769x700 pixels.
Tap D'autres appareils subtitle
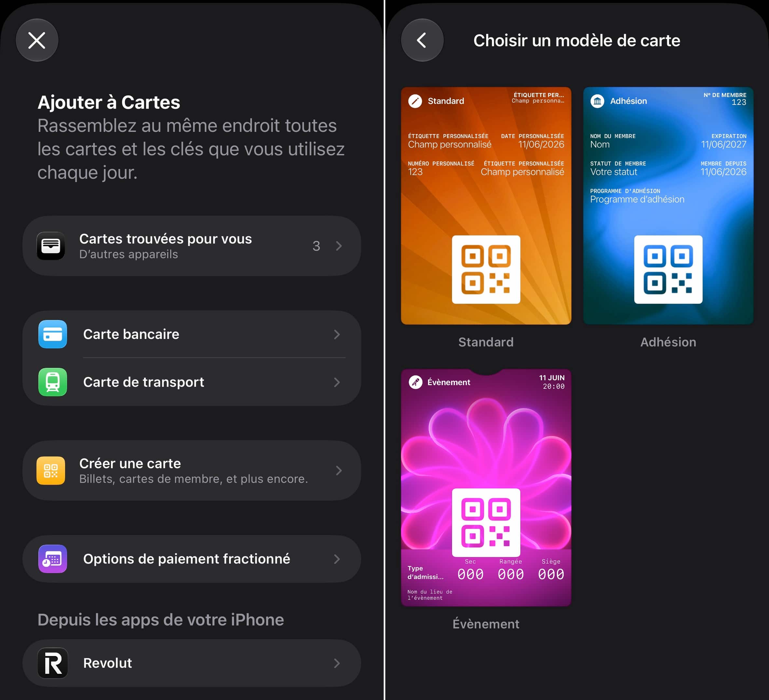point(129,254)
